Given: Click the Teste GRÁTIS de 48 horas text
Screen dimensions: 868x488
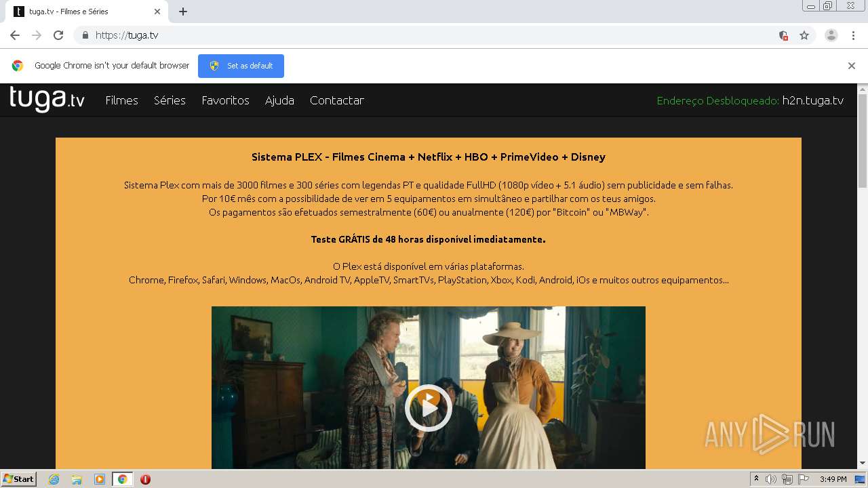Looking at the screenshot, I should [x=428, y=239].
